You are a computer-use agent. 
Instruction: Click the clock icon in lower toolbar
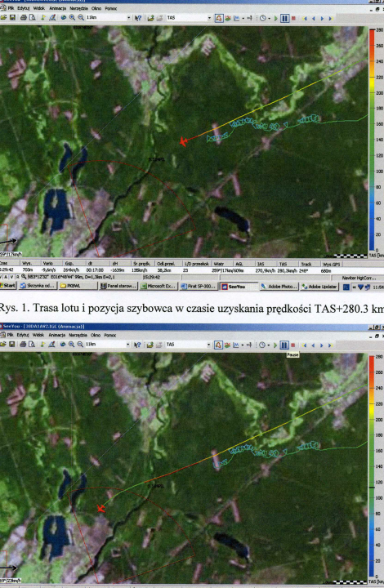[x=262, y=345]
